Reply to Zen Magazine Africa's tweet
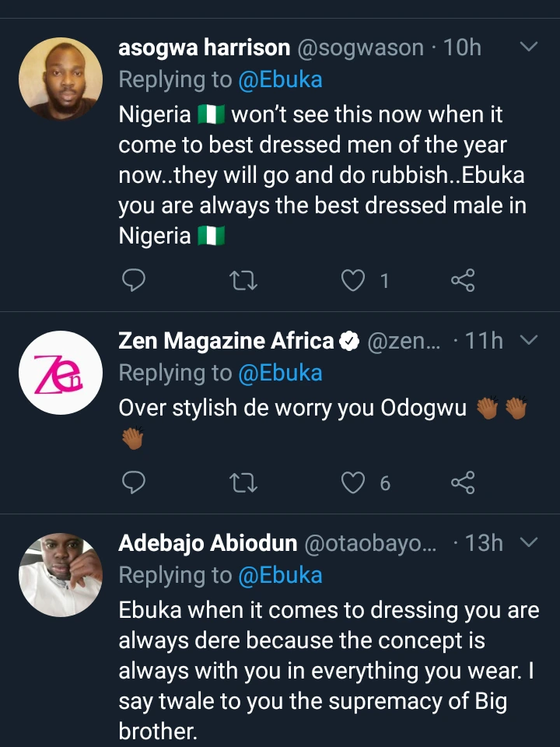Screen dimensions: 560x747 (x=135, y=483)
